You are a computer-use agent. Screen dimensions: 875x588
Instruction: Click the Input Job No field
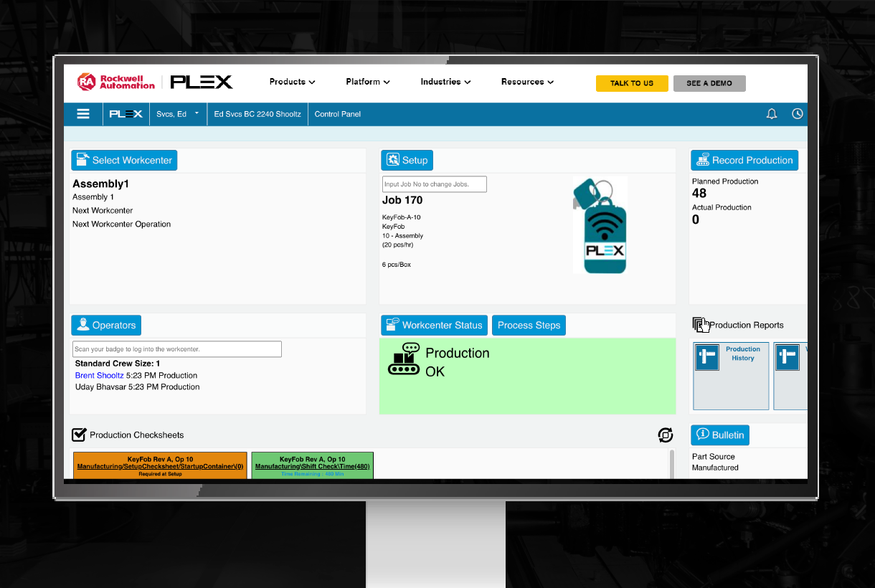(435, 184)
